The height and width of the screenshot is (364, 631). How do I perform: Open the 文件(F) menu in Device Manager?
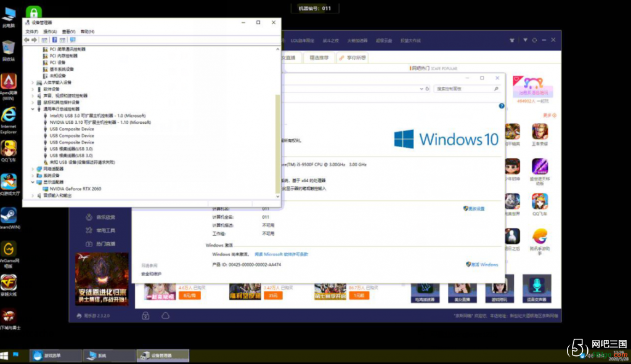point(31,31)
